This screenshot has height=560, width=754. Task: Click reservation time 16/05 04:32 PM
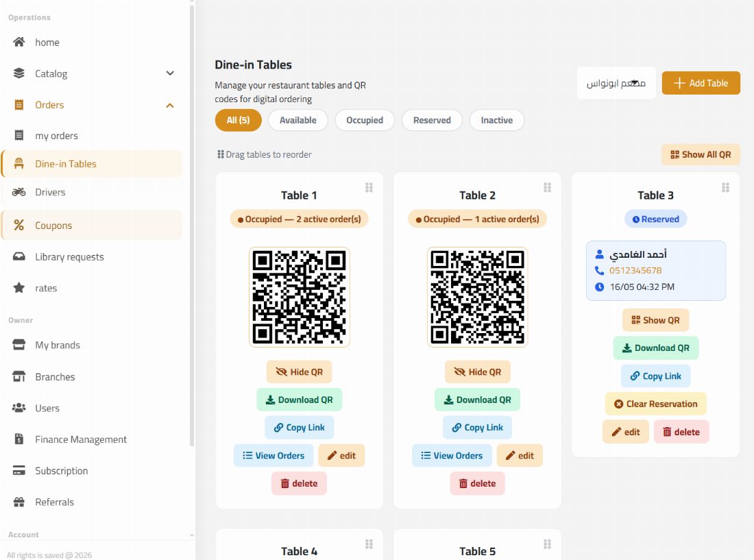click(x=642, y=287)
